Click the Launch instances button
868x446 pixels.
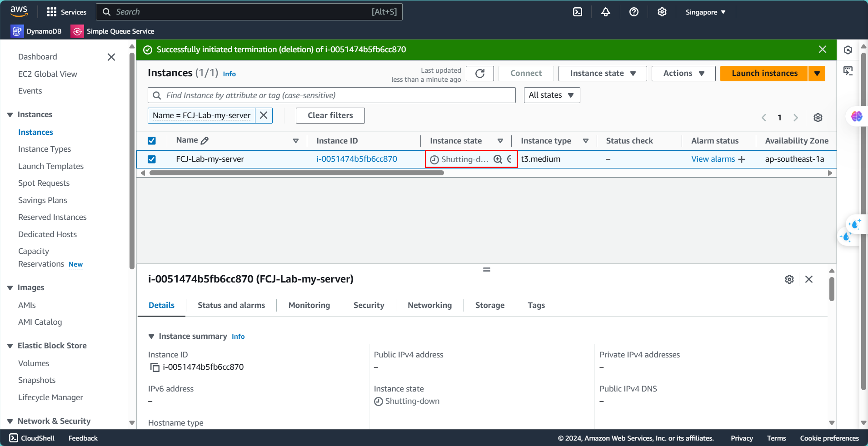pyautogui.click(x=764, y=74)
